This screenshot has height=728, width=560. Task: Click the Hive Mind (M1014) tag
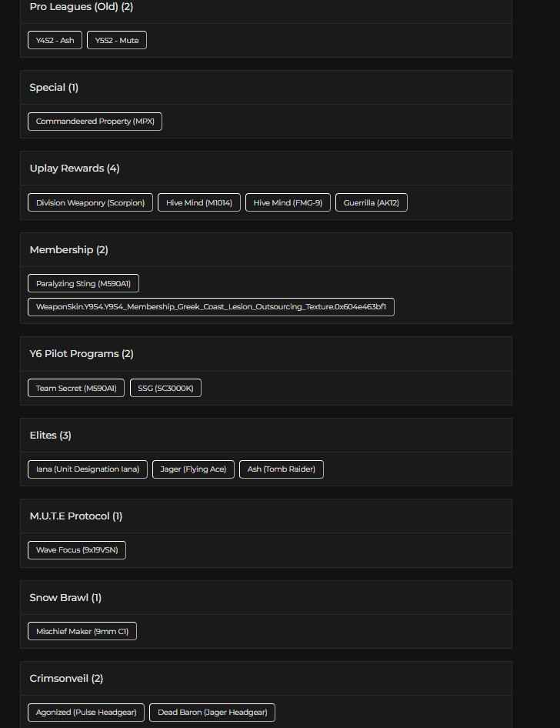point(199,202)
